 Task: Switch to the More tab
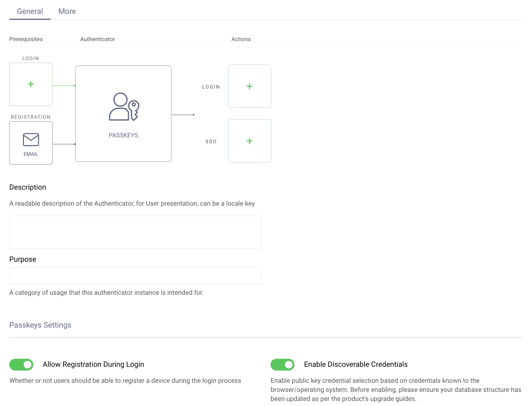[x=67, y=11]
